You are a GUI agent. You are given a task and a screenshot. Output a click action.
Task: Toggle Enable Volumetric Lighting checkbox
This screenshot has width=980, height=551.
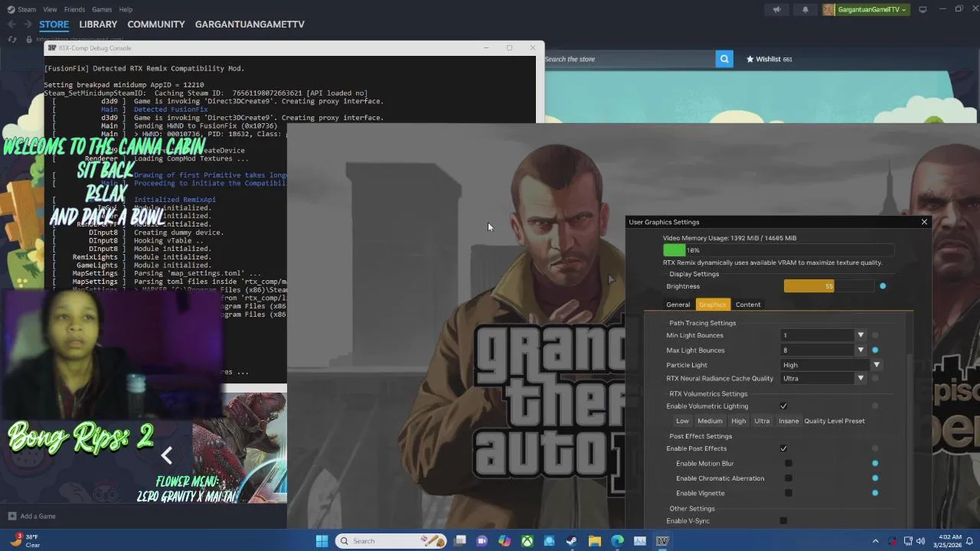pos(783,406)
